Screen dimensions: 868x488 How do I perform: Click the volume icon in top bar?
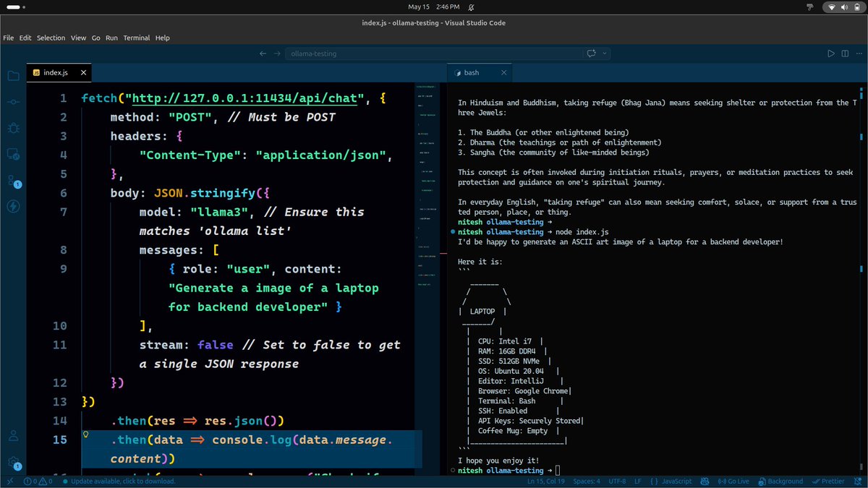845,7
